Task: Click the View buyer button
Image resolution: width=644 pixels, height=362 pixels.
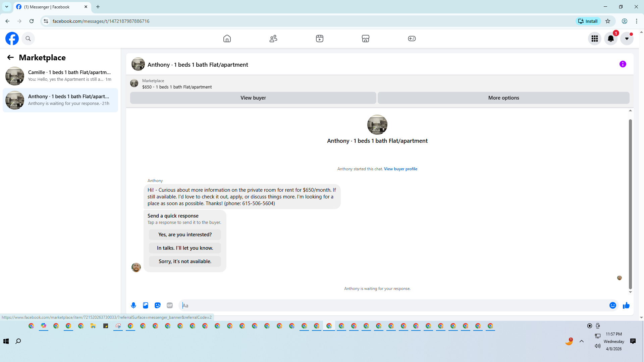Action: pos(253,98)
